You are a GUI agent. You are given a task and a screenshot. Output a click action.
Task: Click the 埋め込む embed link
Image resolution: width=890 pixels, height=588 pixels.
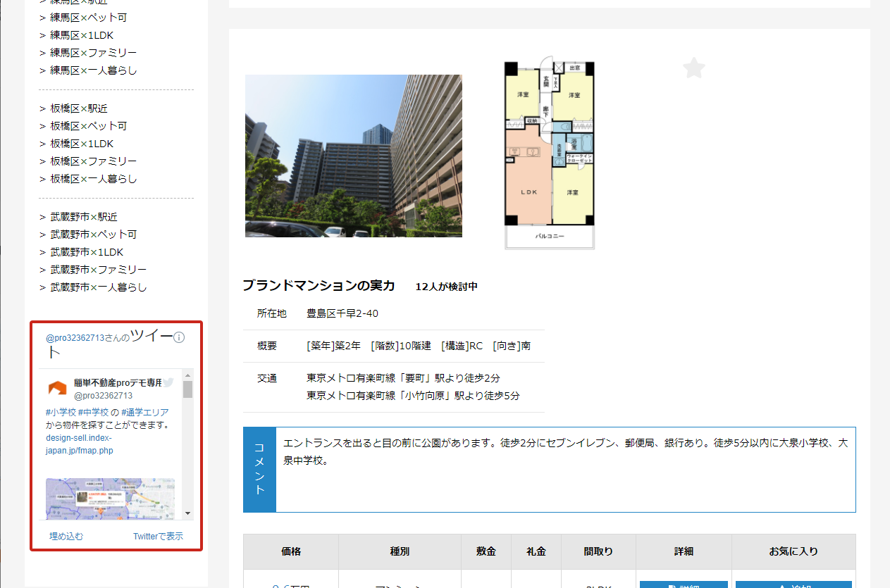[66, 536]
